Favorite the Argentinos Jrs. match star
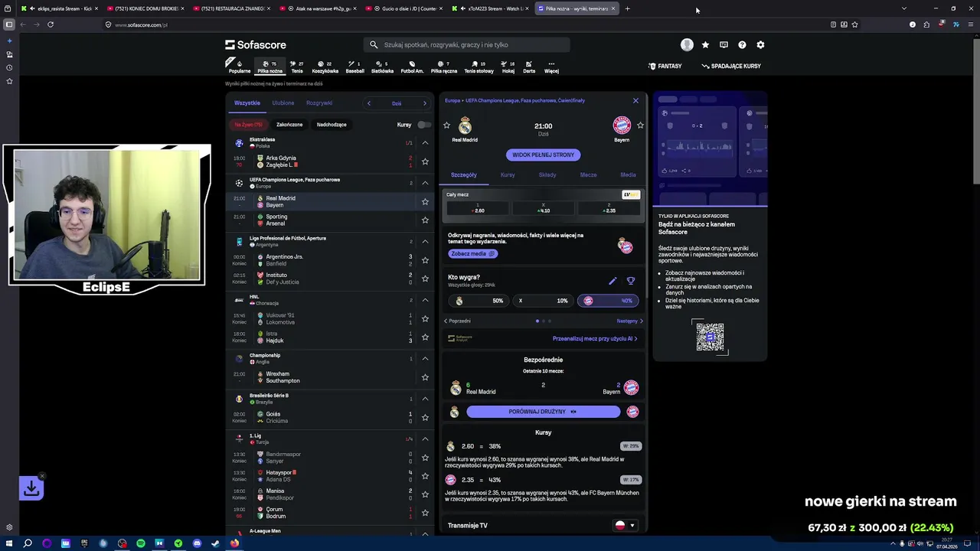Image resolution: width=980 pixels, height=551 pixels. coord(425,260)
